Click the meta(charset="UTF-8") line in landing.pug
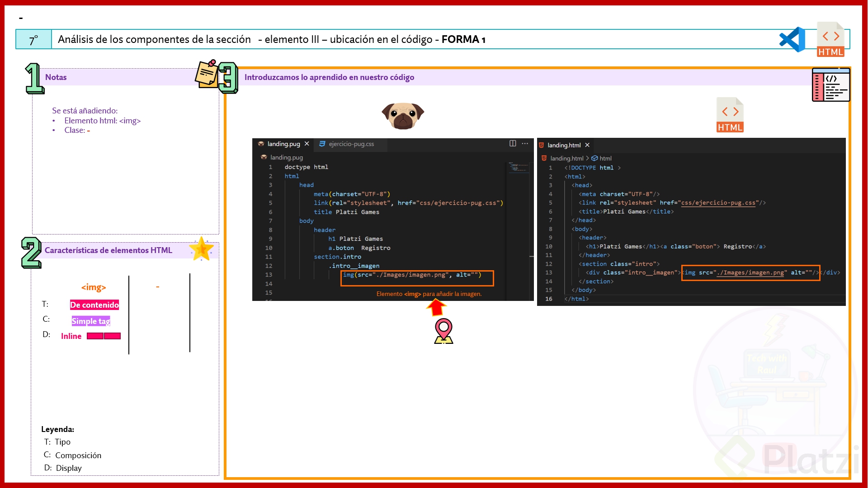The height and width of the screenshot is (488, 868). [x=352, y=194]
